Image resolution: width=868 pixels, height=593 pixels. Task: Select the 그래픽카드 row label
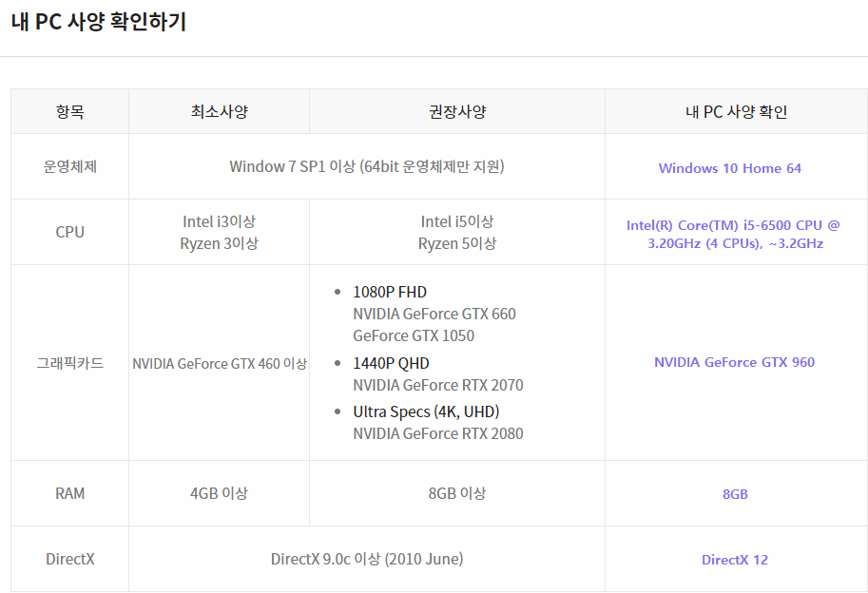[x=69, y=363]
